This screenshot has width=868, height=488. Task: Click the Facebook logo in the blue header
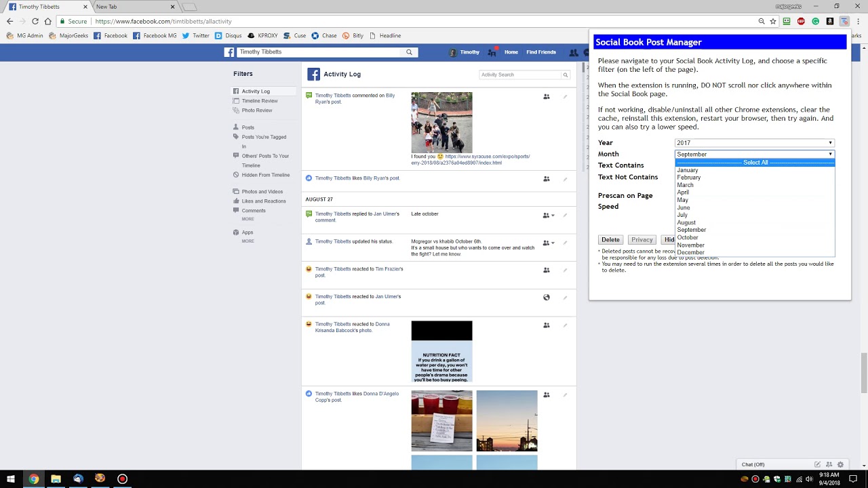tap(229, 52)
